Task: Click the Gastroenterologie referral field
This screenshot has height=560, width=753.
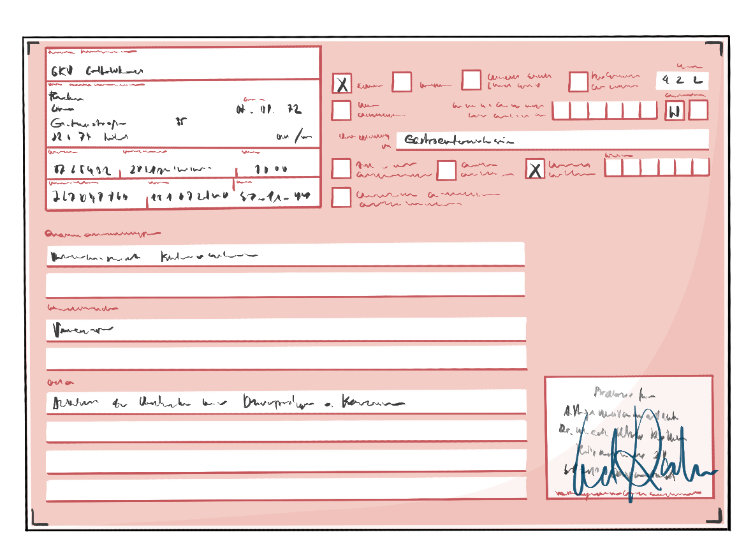Action: (x=552, y=140)
